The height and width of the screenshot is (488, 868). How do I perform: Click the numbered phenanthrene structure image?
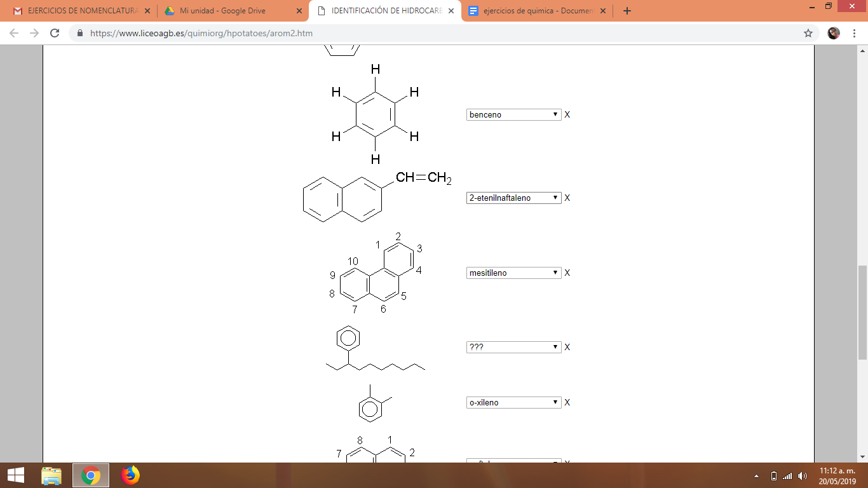(377, 273)
